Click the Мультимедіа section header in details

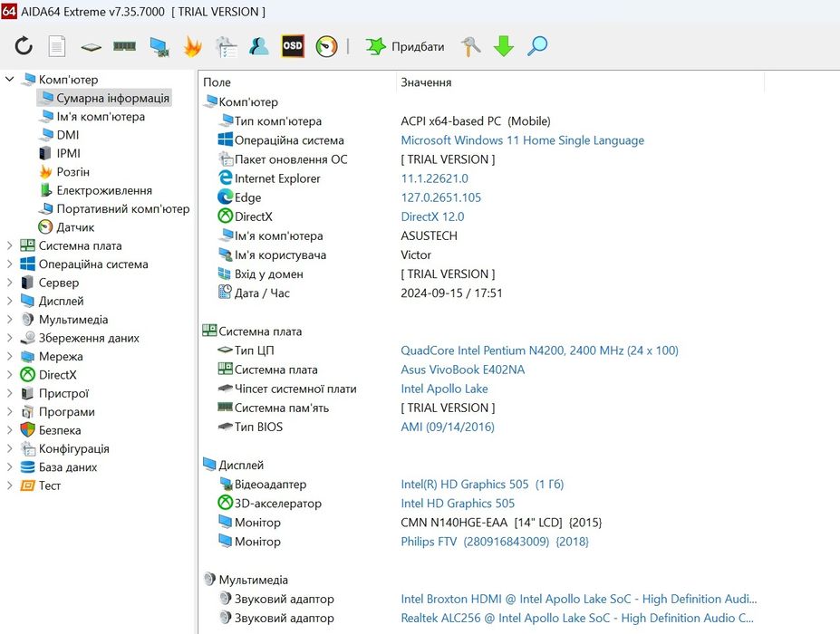click(253, 580)
